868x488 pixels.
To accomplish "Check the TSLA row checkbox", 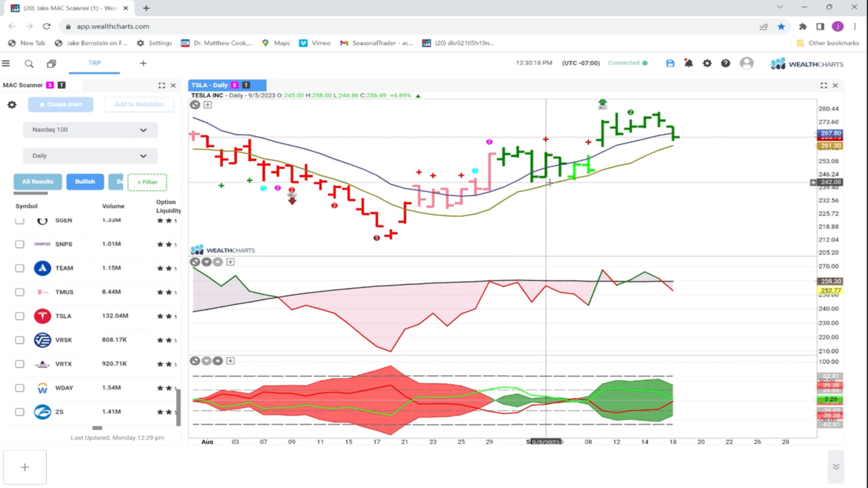I will (x=19, y=316).
